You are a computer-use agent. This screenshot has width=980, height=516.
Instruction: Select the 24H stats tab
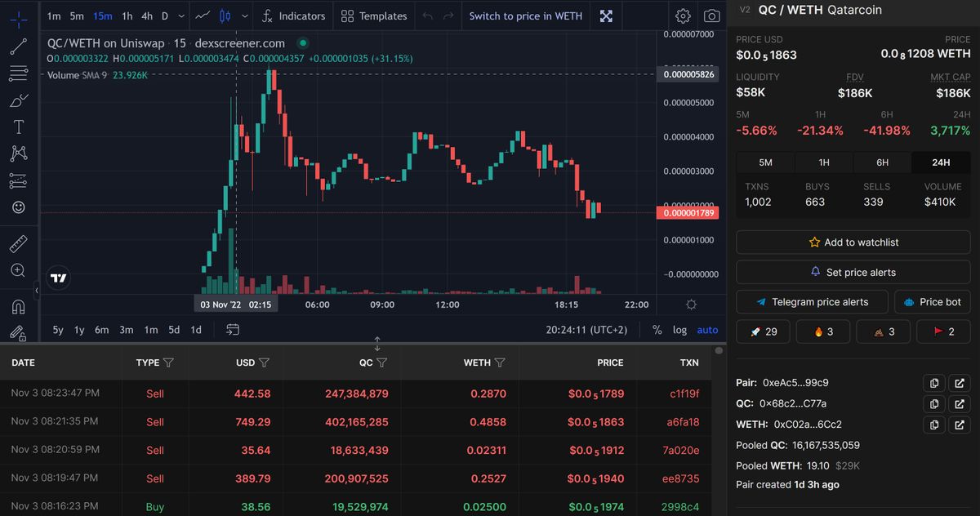tap(941, 162)
